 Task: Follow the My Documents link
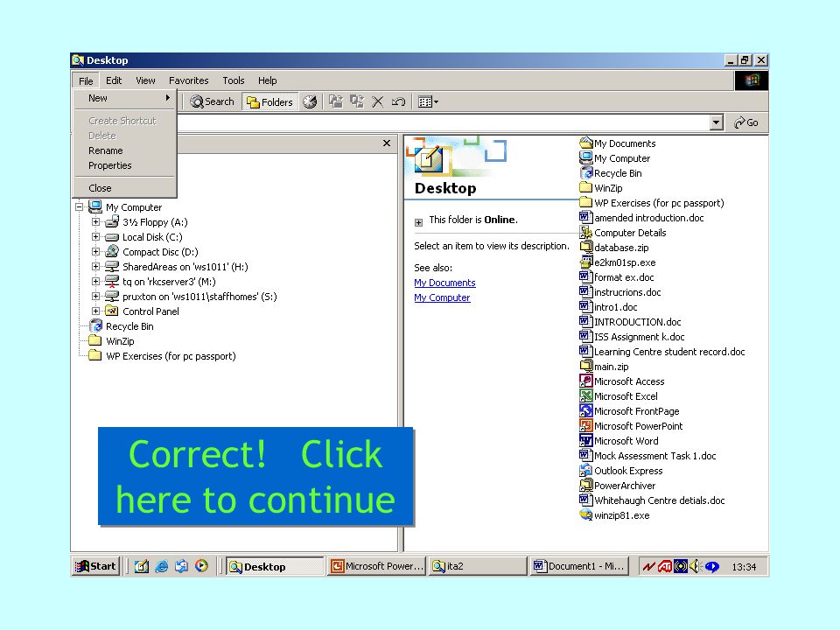[444, 283]
